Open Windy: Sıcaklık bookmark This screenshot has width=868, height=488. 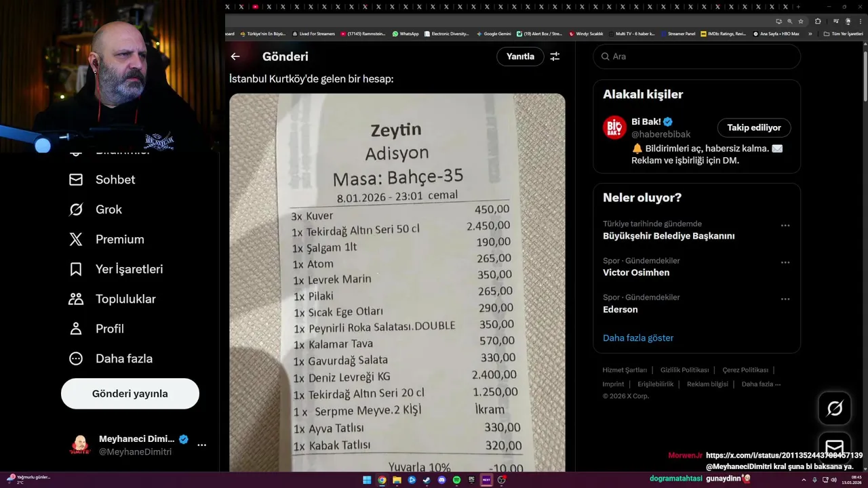[586, 33]
